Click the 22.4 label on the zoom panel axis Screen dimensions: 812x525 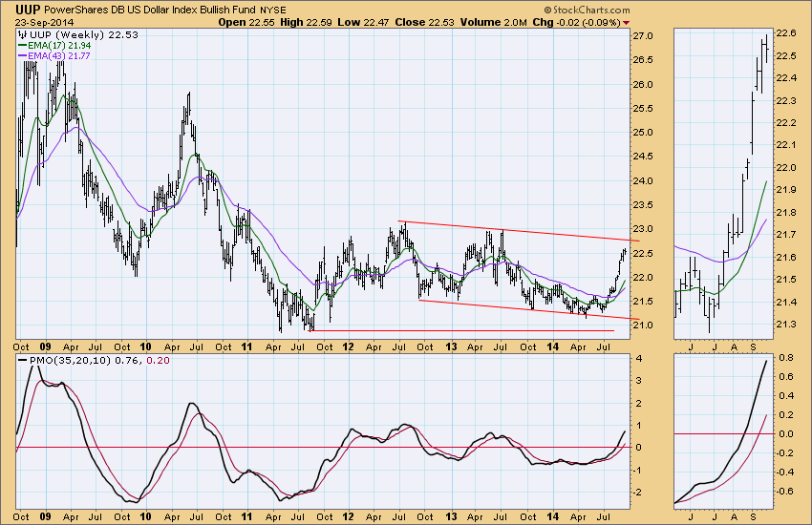(786, 78)
